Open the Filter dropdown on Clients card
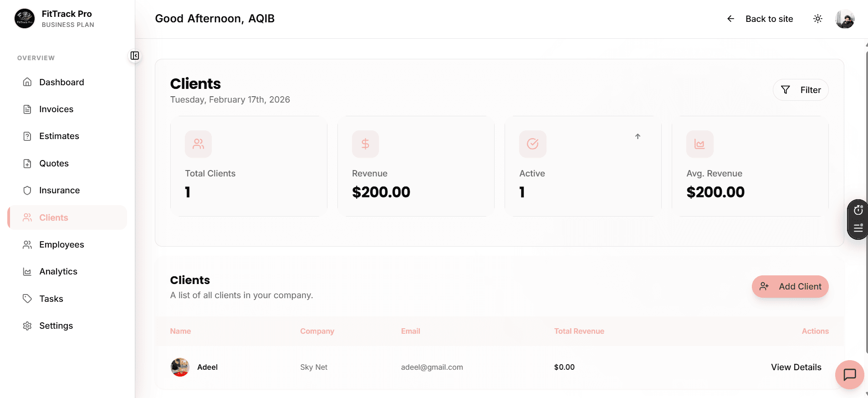This screenshot has height=398, width=868. click(800, 90)
